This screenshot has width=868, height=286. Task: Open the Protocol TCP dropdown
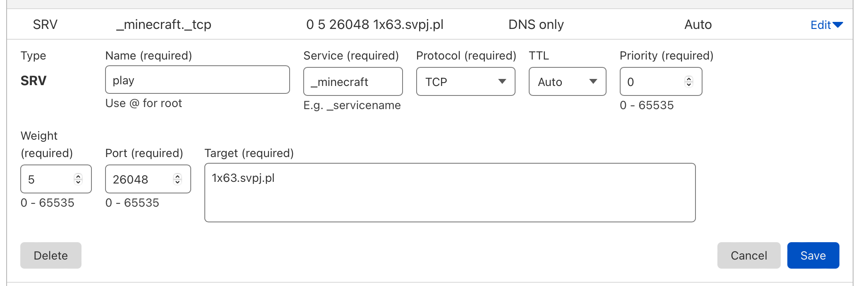(x=465, y=82)
